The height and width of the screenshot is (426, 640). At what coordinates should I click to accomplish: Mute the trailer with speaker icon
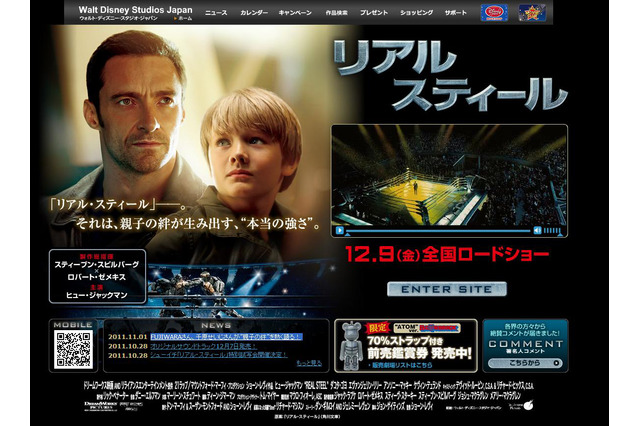(538, 231)
